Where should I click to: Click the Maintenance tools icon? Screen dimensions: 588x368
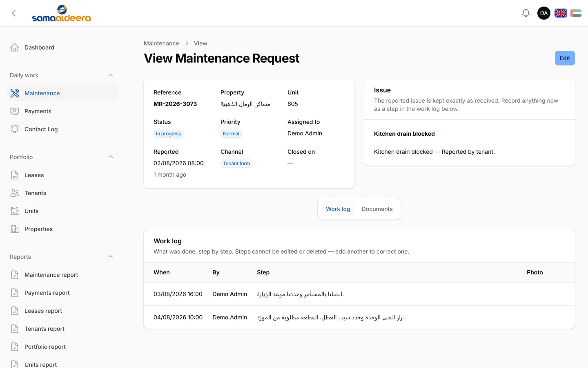click(15, 93)
